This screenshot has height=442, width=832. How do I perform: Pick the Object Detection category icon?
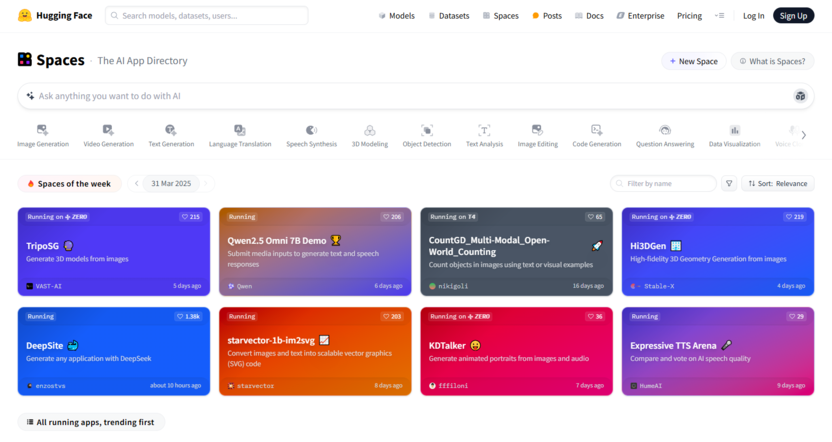click(427, 131)
